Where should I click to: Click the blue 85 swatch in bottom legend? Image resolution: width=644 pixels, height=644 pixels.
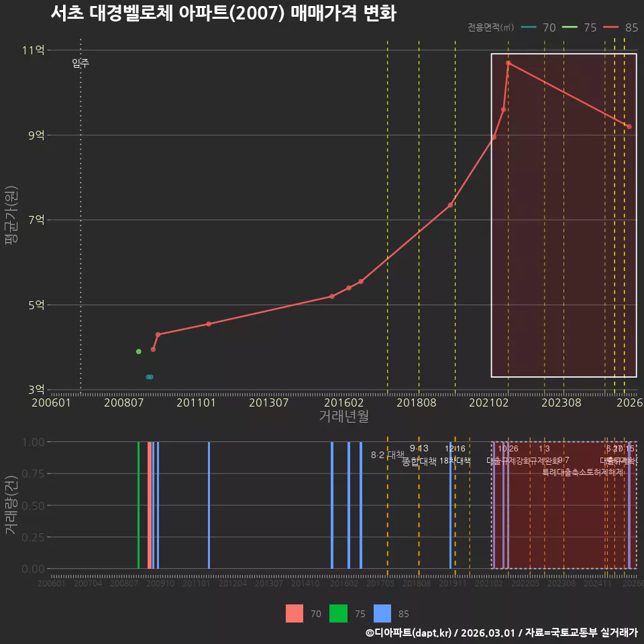coord(382,613)
